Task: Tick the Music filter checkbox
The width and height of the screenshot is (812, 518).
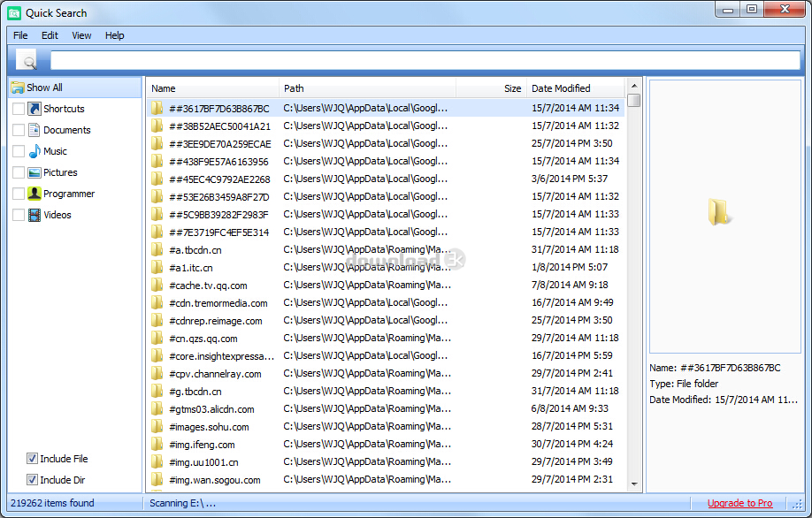Action: [x=19, y=151]
